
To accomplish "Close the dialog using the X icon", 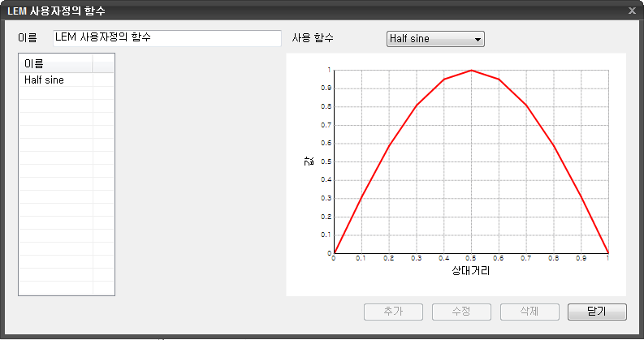I will (632, 11).
